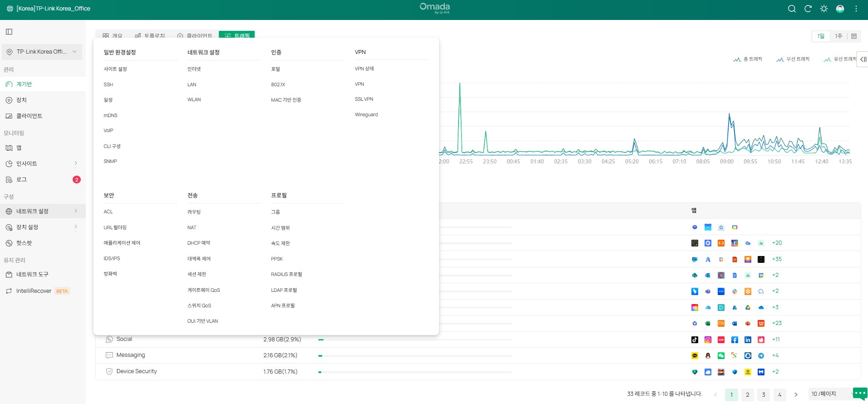
Task: Click the refresh icon in header
Action: pos(808,9)
